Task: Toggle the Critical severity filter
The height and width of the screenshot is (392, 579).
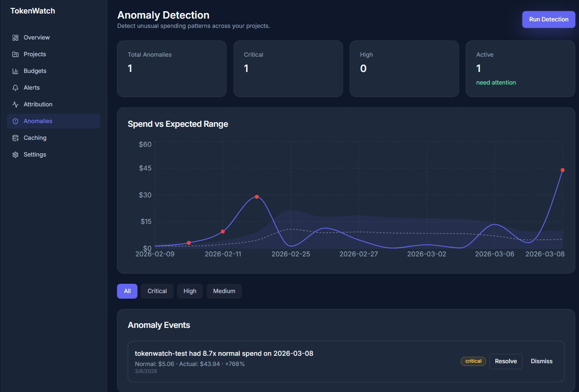Action: coord(156,291)
